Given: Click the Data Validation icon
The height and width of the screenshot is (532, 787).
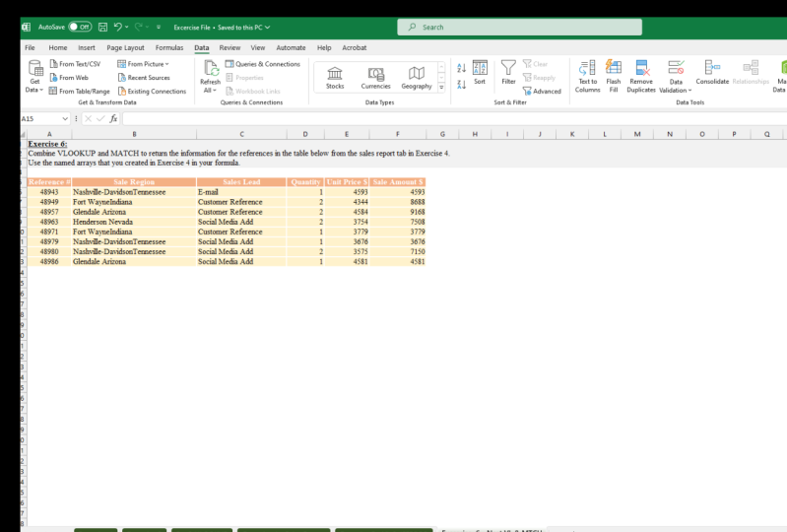Looking at the screenshot, I should click(x=676, y=68).
